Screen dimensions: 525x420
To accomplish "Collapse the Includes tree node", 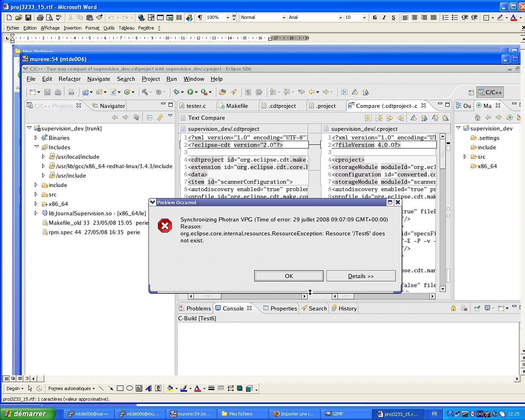I will pyautogui.click(x=36, y=147).
